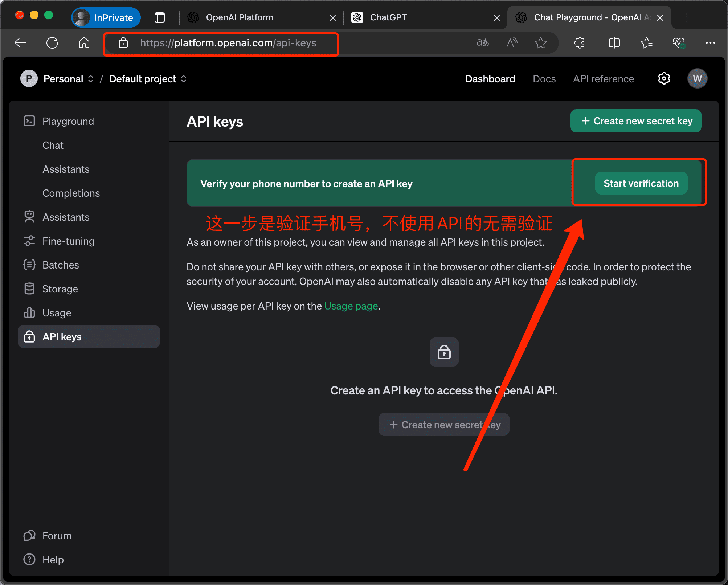Add page to favorites star icon
Viewport: 728px width, 585px height.
540,43
